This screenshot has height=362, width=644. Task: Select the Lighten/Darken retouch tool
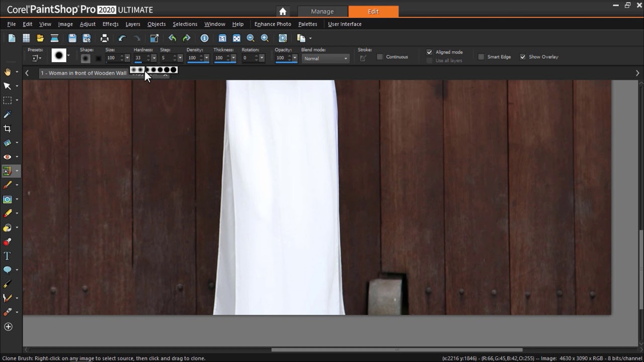7,200
